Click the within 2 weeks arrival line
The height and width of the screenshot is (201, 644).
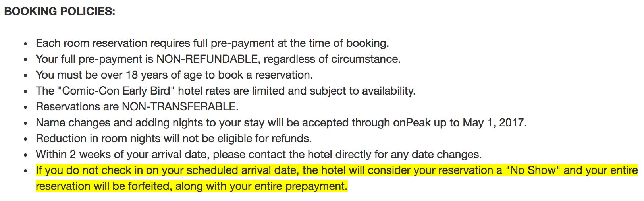pos(258,154)
